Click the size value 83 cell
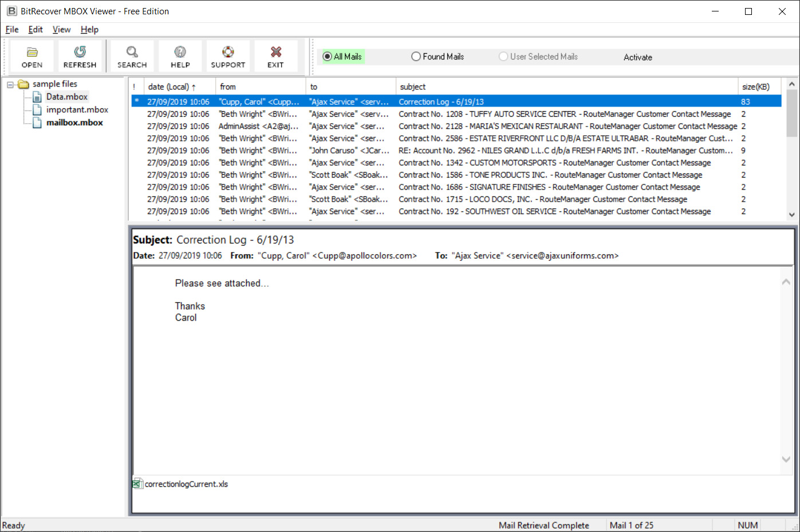Viewport: 800px width, 532px height. tap(746, 102)
